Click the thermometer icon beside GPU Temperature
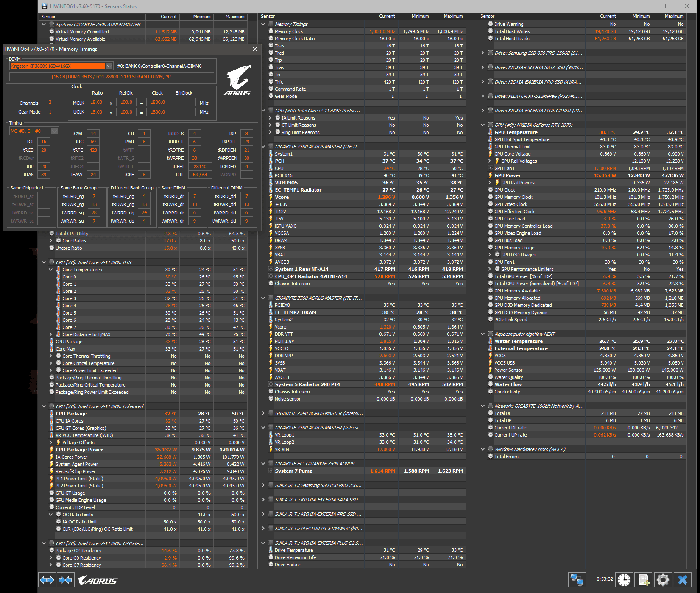Viewport: 700px width, 593px height. pos(491,132)
